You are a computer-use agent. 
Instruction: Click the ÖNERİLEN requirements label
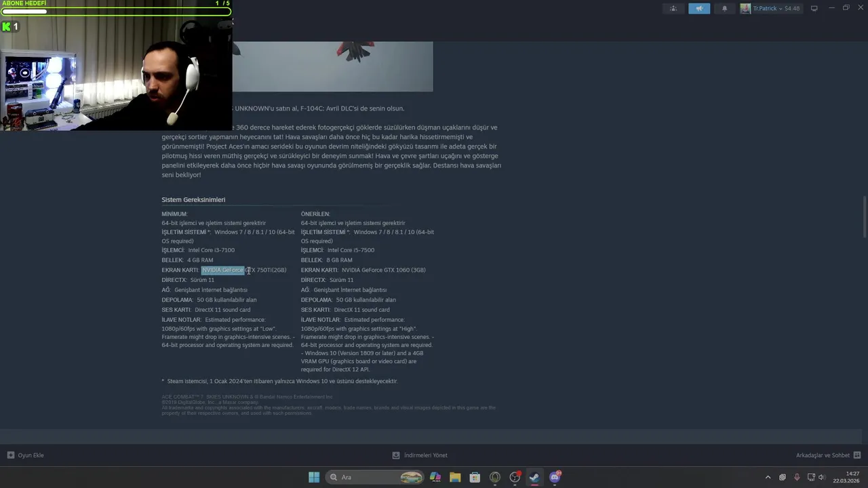point(315,214)
